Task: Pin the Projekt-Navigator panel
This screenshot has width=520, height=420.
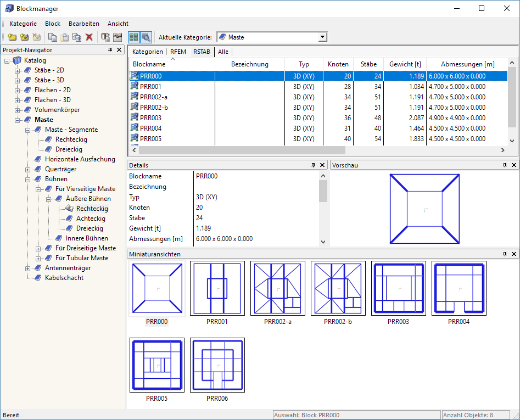Action: click(x=110, y=50)
